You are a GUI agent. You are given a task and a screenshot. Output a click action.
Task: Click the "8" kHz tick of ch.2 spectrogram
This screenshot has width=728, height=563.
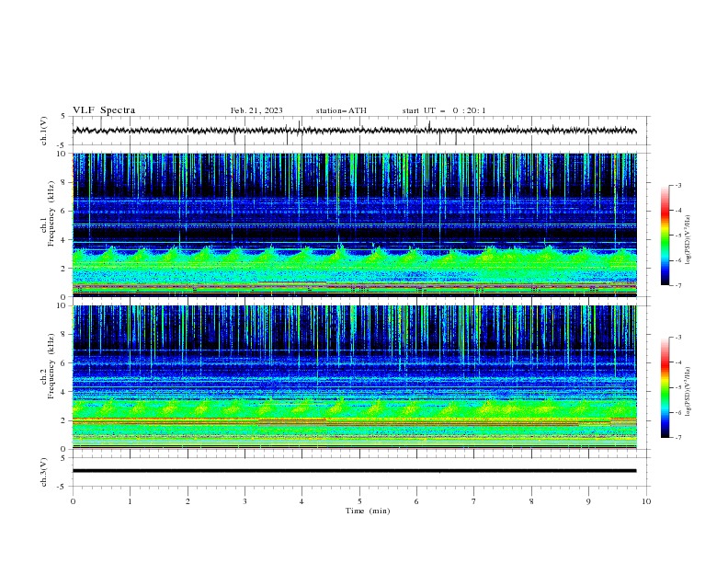click(x=63, y=334)
